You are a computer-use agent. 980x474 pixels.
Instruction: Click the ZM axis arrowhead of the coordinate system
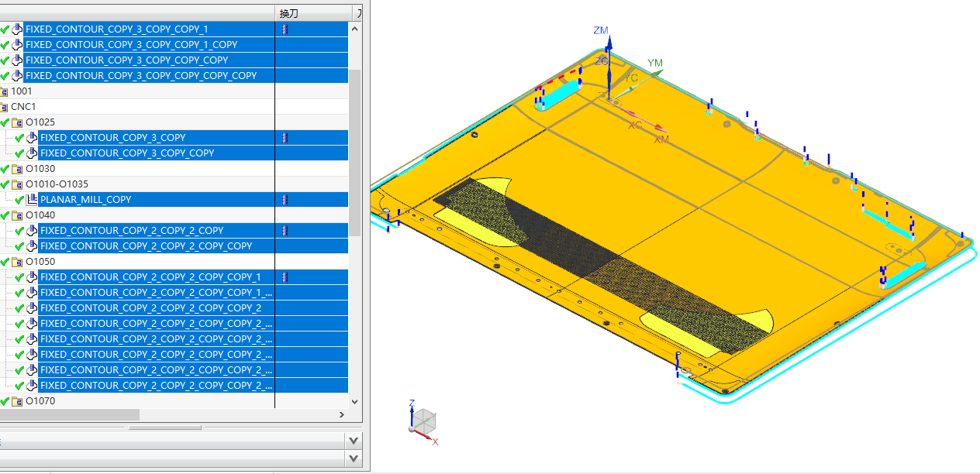tap(609, 42)
